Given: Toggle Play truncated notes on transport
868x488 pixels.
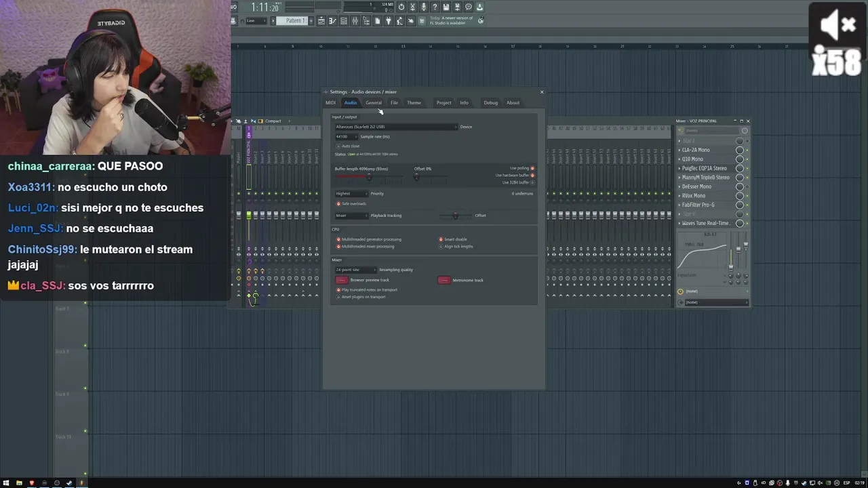Looking at the screenshot, I should (338, 290).
